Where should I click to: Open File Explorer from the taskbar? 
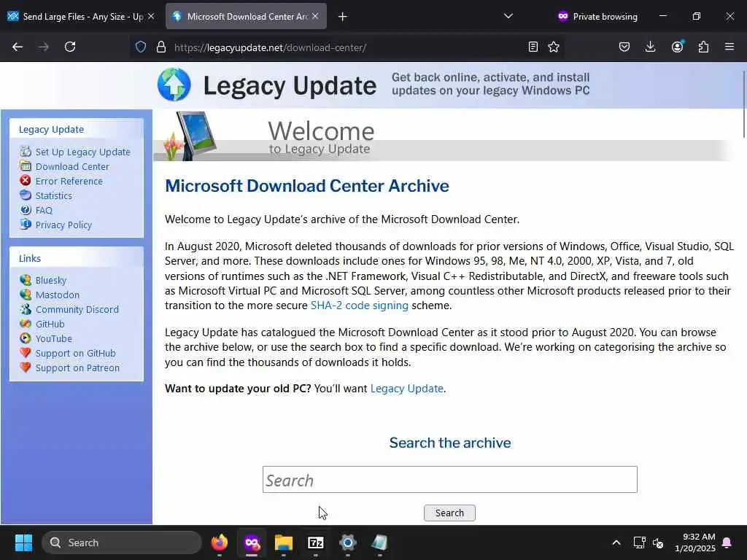click(284, 542)
